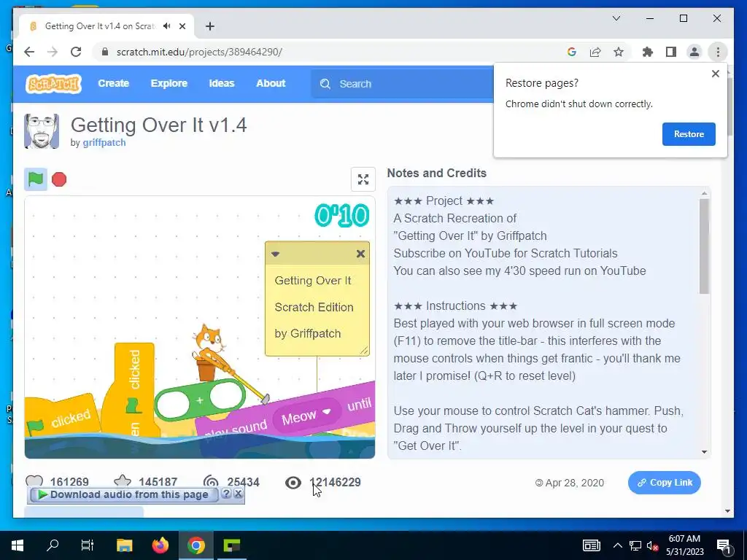This screenshot has width=747, height=560.
Task: View site information padlock
Action: pyautogui.click(x=105, y=52)
